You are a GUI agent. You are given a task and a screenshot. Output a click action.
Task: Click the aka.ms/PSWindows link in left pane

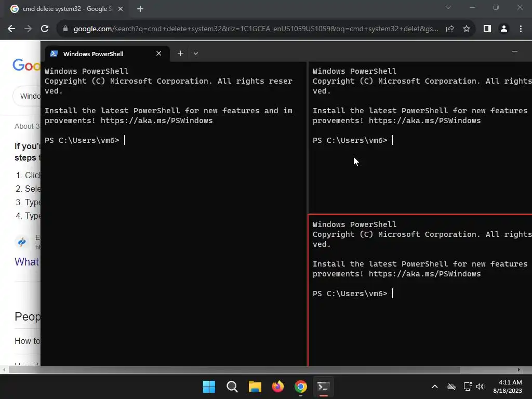[x=156, y=121]
